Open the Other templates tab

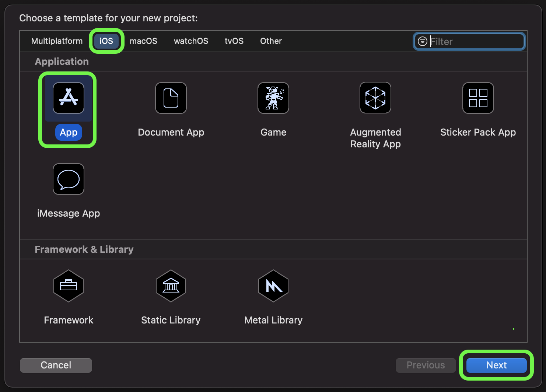(271, 41)
